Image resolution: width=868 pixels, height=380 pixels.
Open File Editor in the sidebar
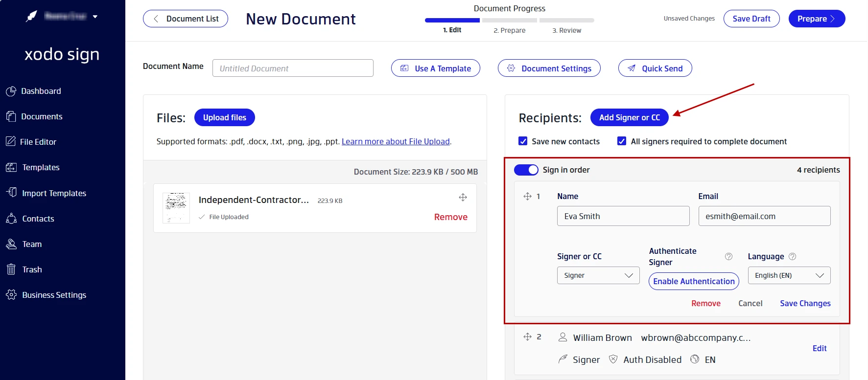click(38, 142)
